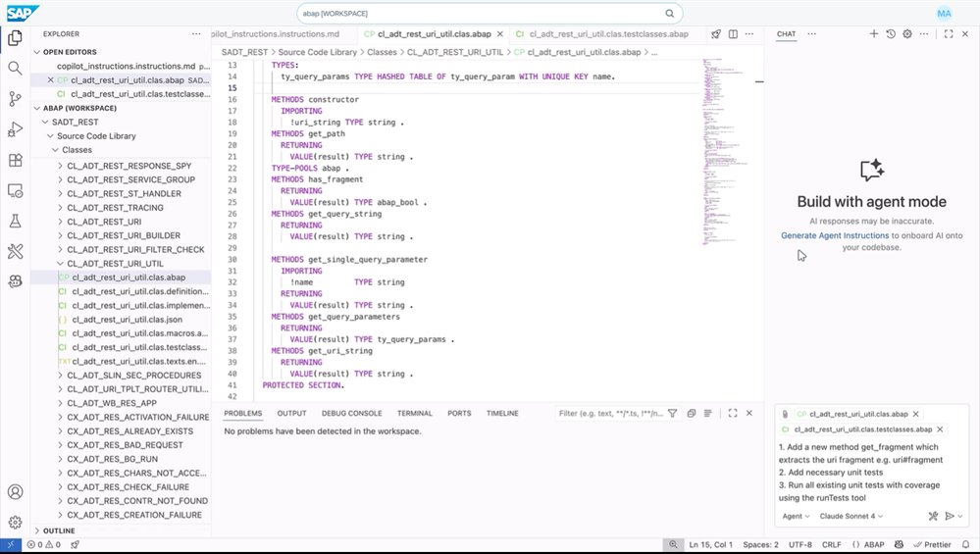The width and height of the screenshot is (980, 554).
Task: Click the Copilot status bar icon
Action: [899, 544]
